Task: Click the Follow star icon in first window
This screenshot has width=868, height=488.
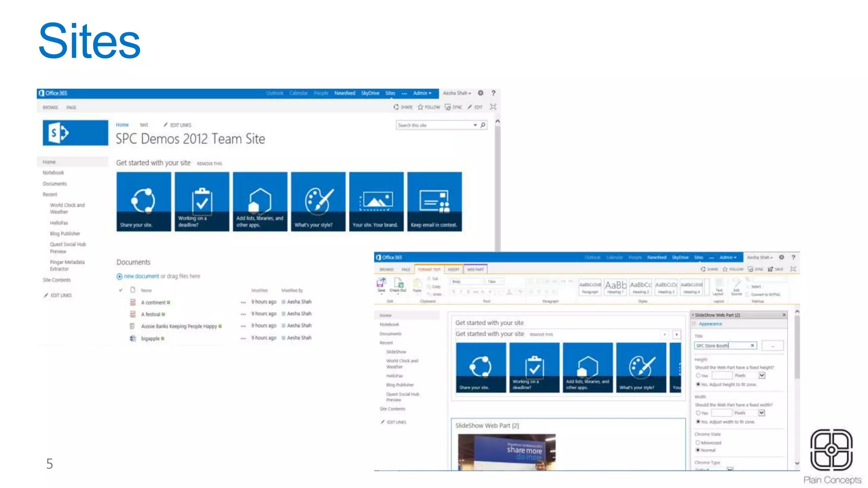Action: 420,107
